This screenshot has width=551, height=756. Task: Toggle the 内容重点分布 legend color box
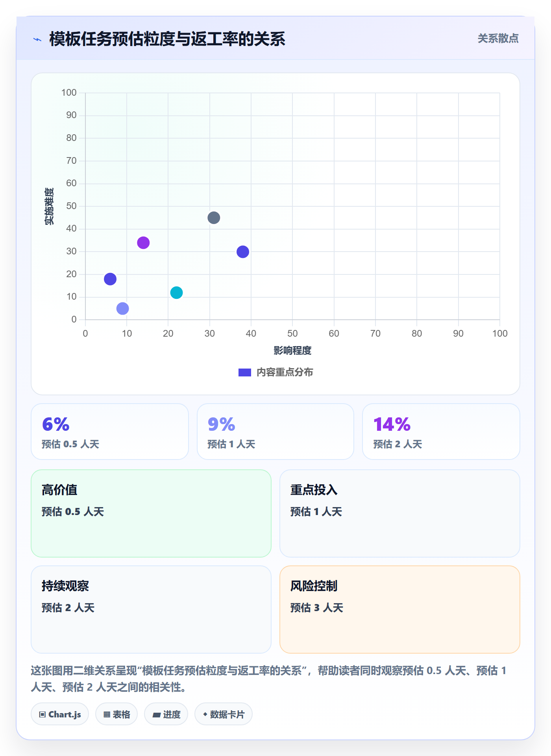click(245, 372)
